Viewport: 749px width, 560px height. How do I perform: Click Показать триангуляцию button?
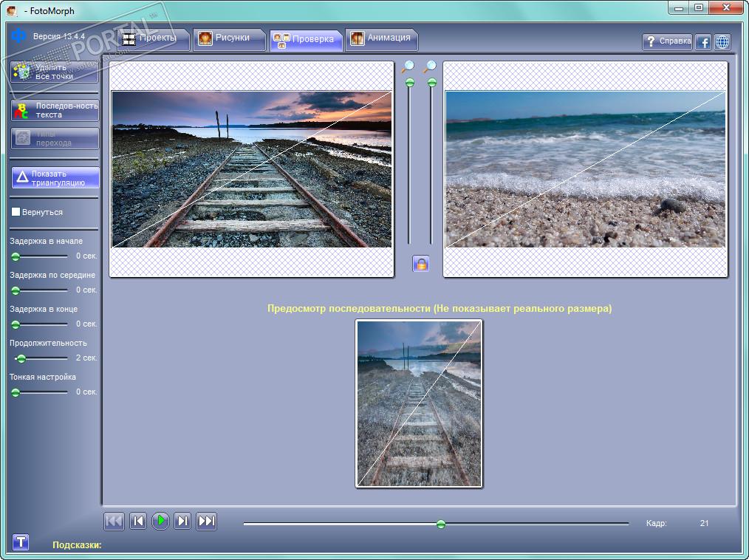point(55,178)
